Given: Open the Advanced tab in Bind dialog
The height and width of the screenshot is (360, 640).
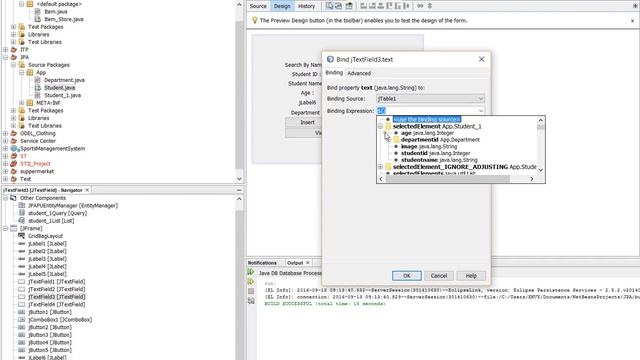Looking at the screenshot, I should 359,73.
